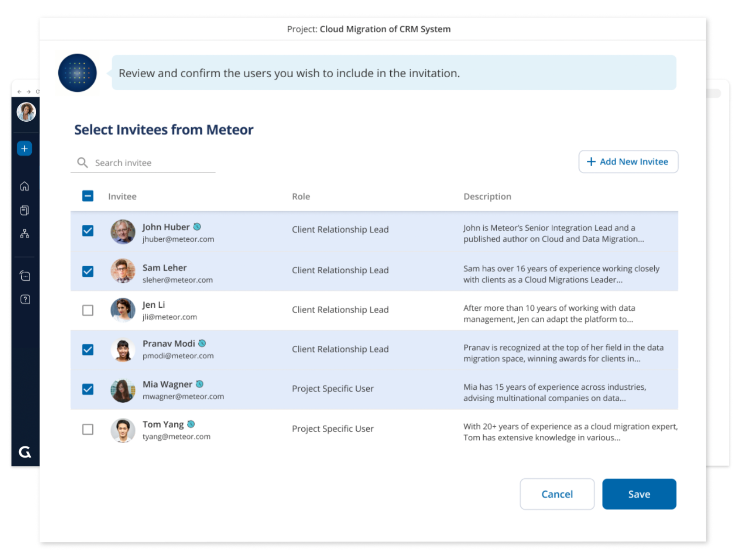Open the Home icon in sidebar
Viewport: 747px width, 560px height.
(24, 186)
